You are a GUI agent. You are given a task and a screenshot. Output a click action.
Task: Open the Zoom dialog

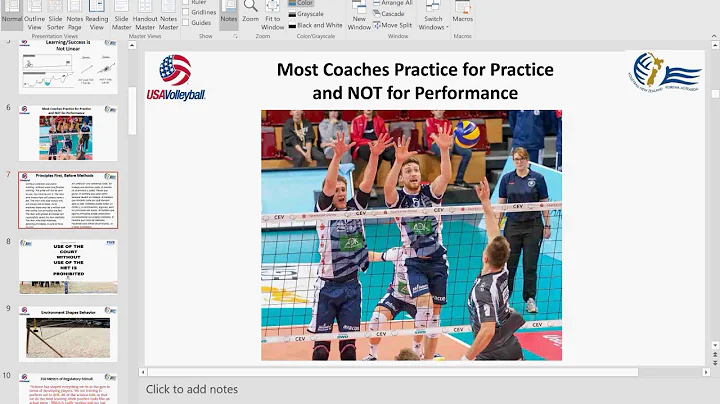tap(250, 14)
